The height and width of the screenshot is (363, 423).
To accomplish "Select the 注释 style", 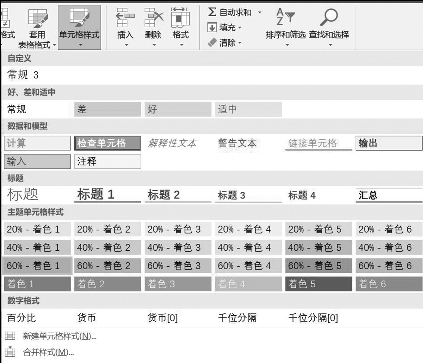I will coord(107,162).
